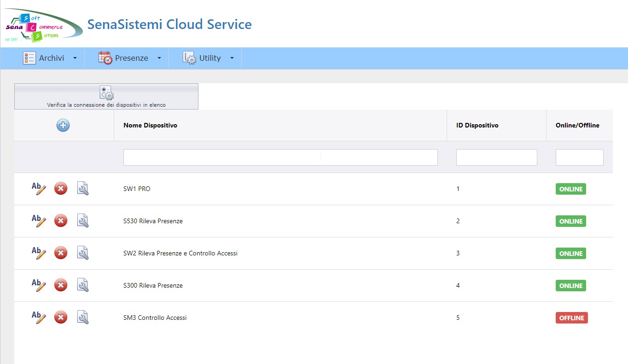
Task: Delete SW2 Rileva Presenze e Controllo Accessi
Action: [x=61, y=253]
